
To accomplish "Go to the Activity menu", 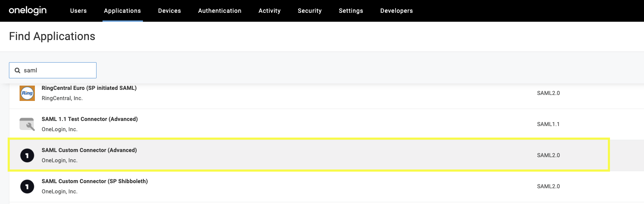I will (269, 11).
